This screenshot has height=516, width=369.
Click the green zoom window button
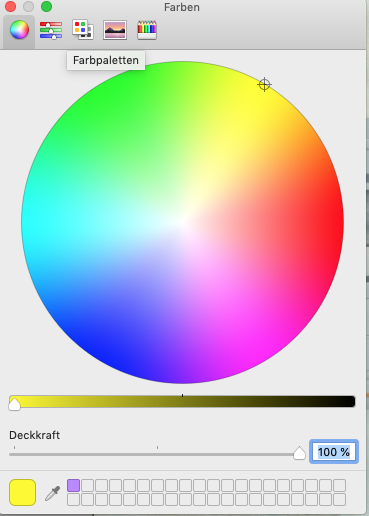[46, 7]
